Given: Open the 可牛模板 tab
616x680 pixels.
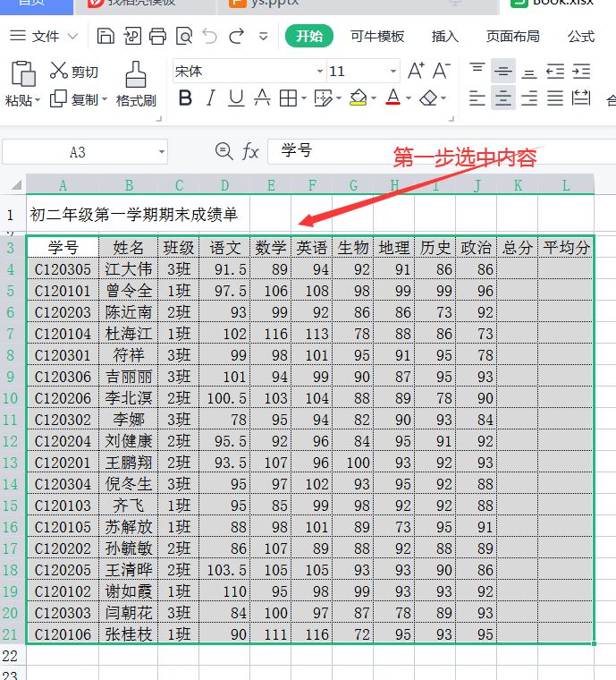Looking at the screenshot, I should [x=377, y=36].
